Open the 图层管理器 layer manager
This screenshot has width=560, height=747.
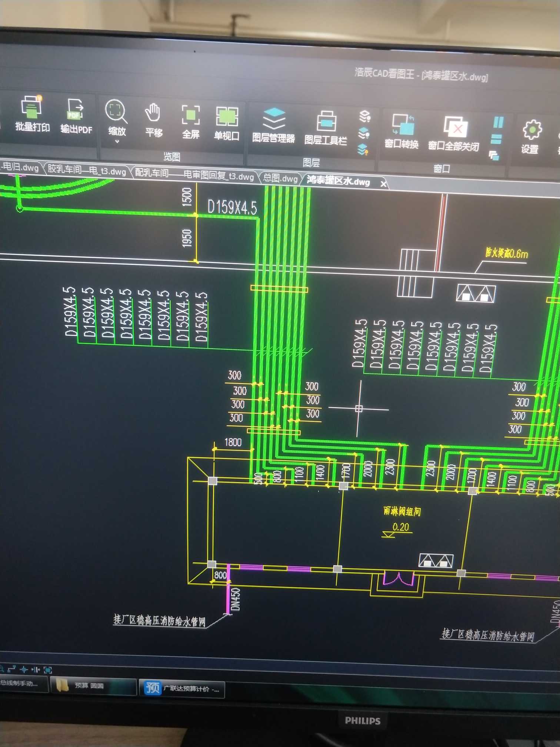273,125
